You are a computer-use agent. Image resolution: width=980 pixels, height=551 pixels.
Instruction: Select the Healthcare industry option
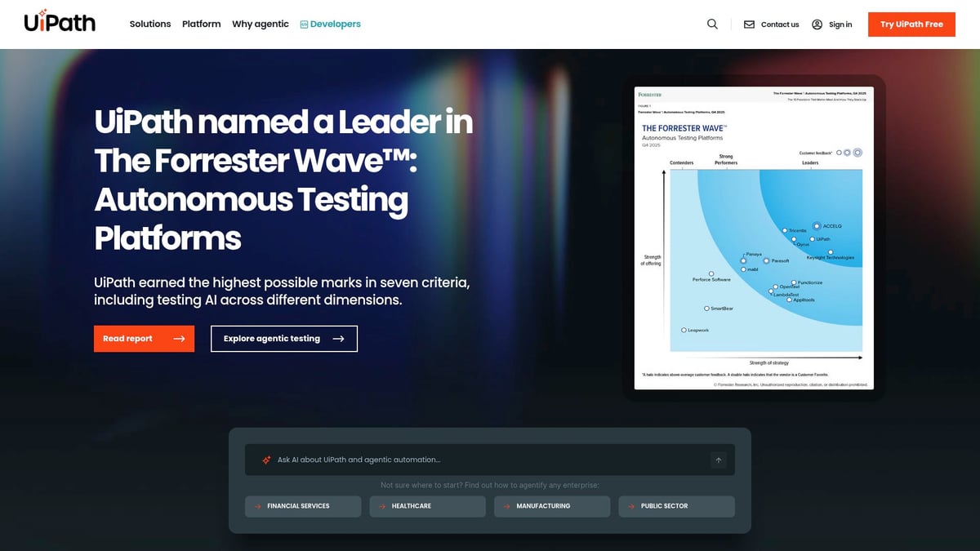[x=427, y=506]
